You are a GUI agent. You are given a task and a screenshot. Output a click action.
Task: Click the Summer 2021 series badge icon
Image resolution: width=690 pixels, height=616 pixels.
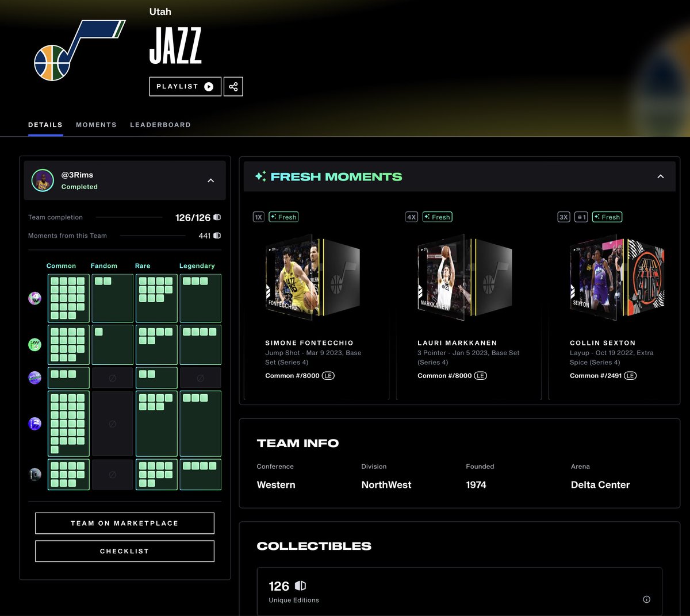click(x=35, y=378)
